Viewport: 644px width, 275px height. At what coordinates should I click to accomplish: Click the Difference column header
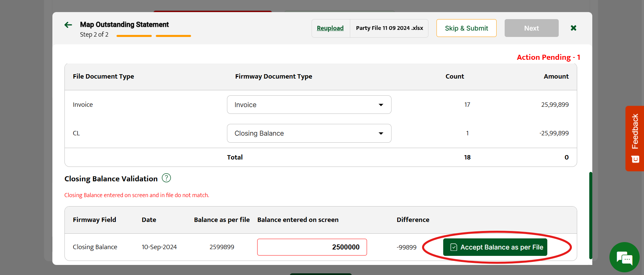tap(413, 220)
